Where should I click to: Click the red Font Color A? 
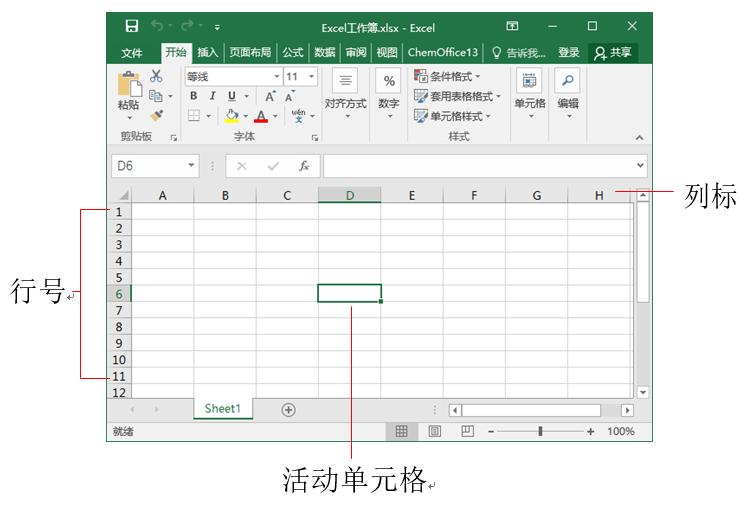[261, 116]
